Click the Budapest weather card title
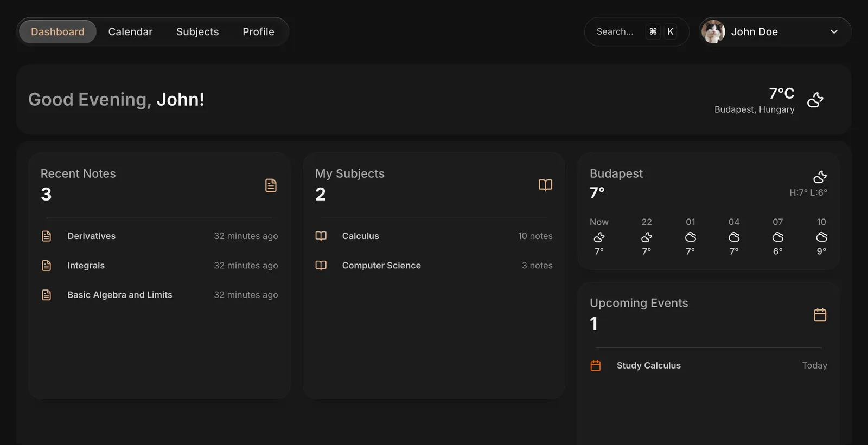 tap(616, 173)
